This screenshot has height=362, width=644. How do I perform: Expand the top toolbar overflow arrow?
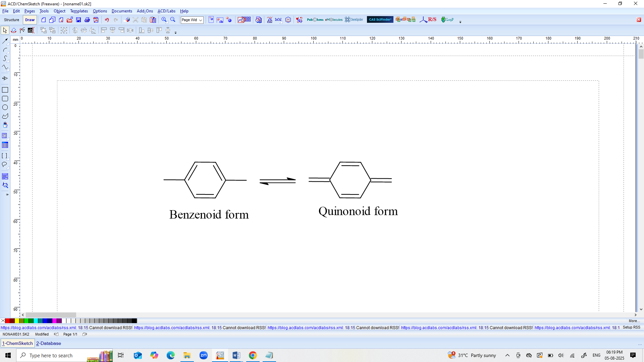pos(460,22)
